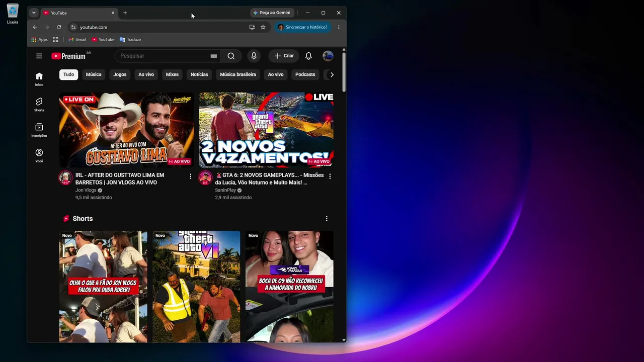Open YouTube notifications bell
The height and width of the screenshot is (362, 644).
tap(308, 56)
